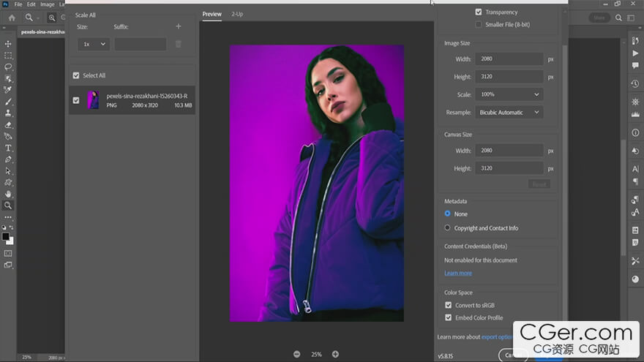The image size is (644, 362).
Task: Click the Canvas Size Height field
Action: tap(509, 168)
